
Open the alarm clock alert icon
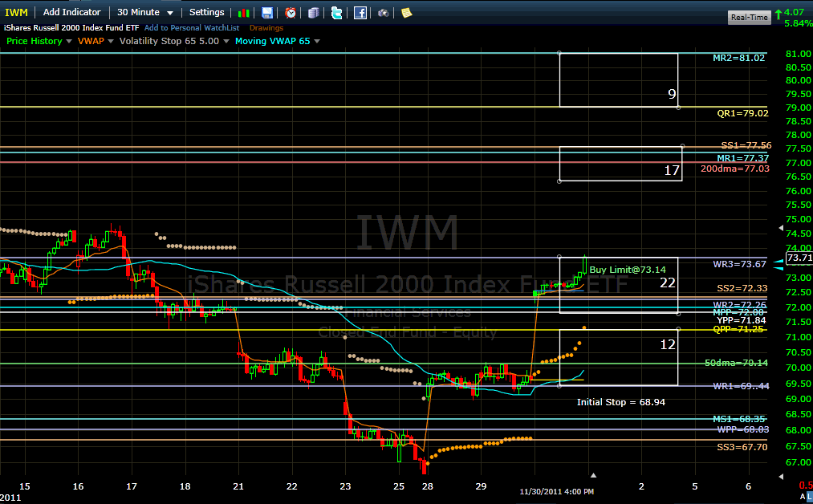click(291, 13)
